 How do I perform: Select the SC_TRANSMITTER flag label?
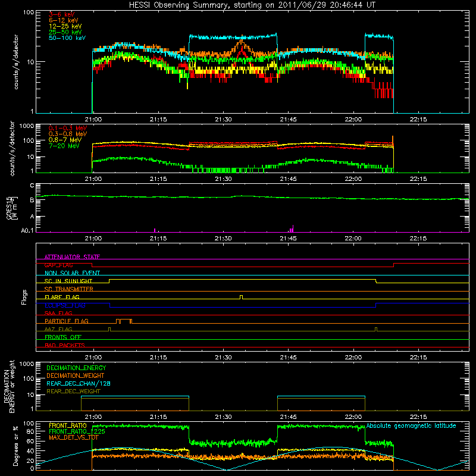pos(69,289)
